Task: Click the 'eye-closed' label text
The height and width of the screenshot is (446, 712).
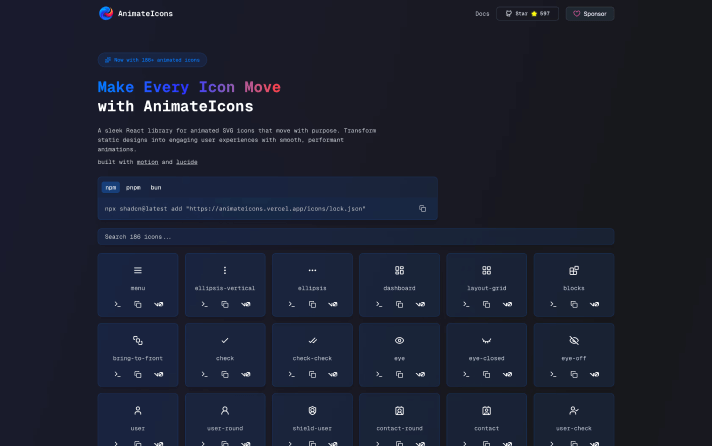Action: [486, 358]
